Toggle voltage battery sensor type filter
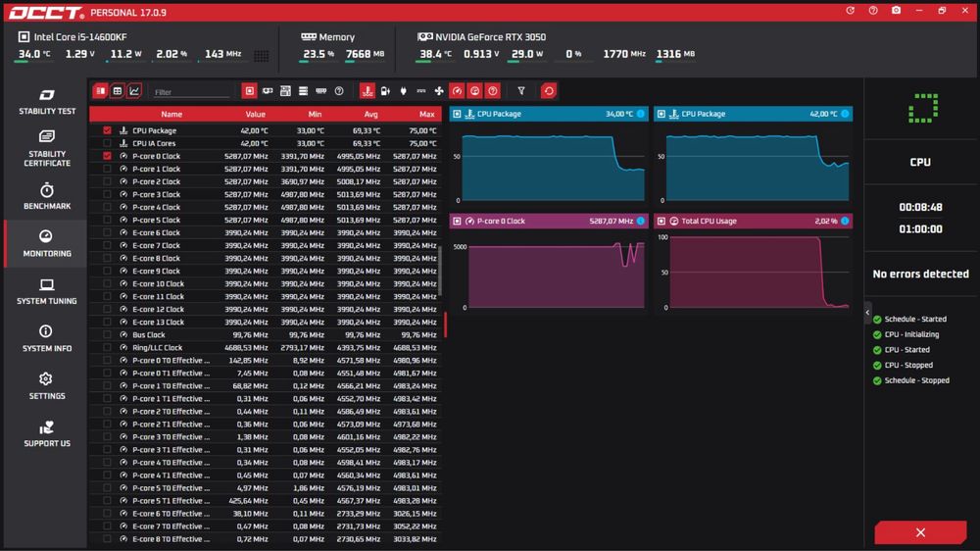 tap(385, 91)
